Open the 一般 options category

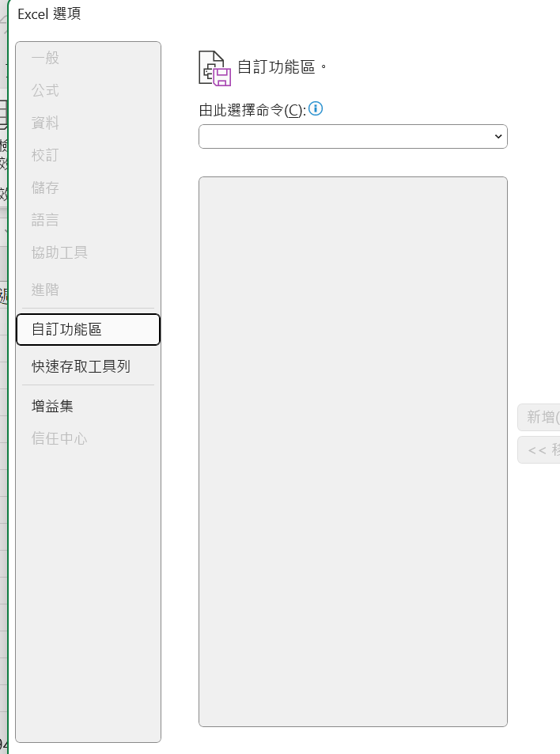(x=88, y=59)
